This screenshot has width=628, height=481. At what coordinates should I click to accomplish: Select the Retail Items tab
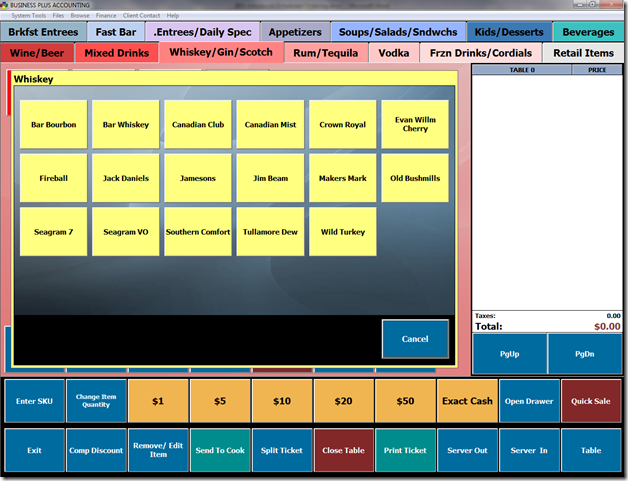pyautogui.click(x=583, y=53)
